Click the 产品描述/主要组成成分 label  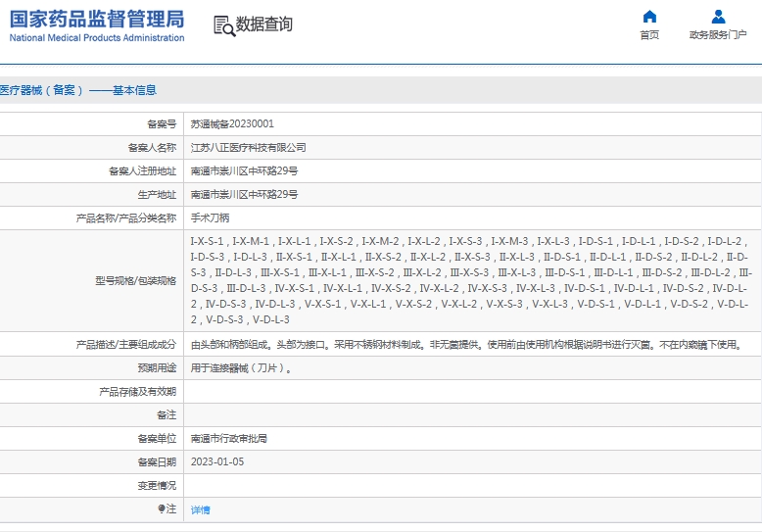126,345
